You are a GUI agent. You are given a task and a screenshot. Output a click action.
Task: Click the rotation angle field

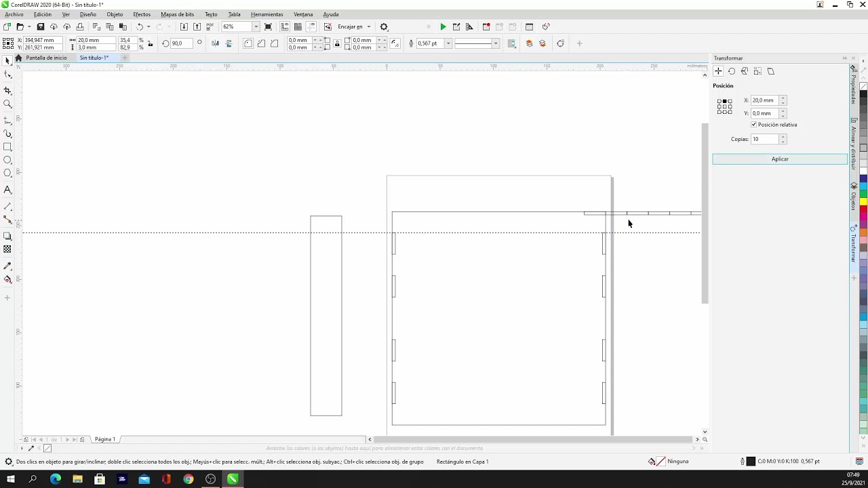(x=182, y=43)
